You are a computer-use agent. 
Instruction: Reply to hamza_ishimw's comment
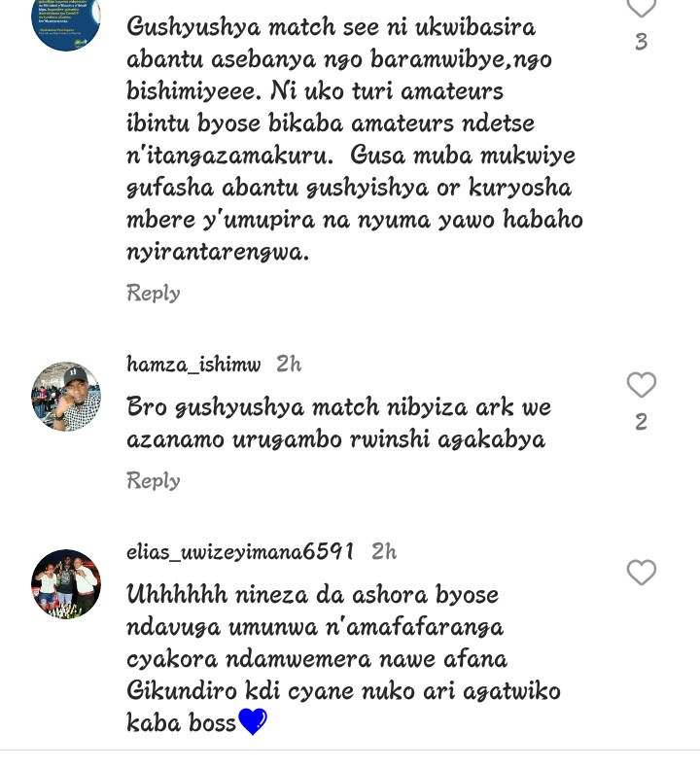(154, 480)
